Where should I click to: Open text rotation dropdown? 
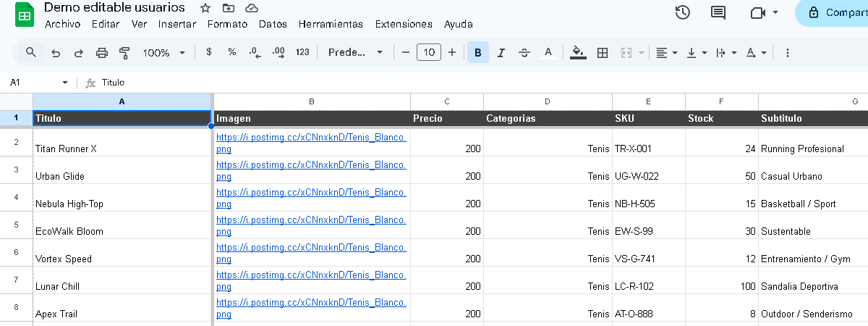click(755, 52)
